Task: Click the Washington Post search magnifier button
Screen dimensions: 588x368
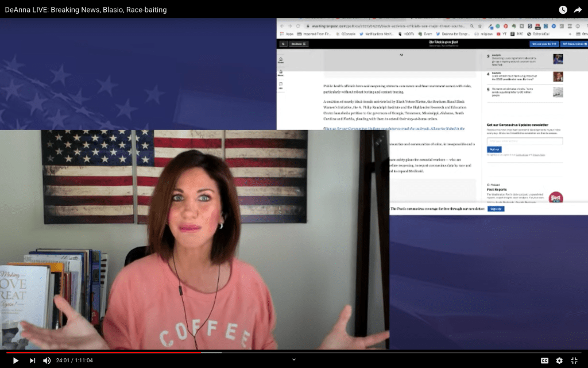Action: click(x=283, y=44)
